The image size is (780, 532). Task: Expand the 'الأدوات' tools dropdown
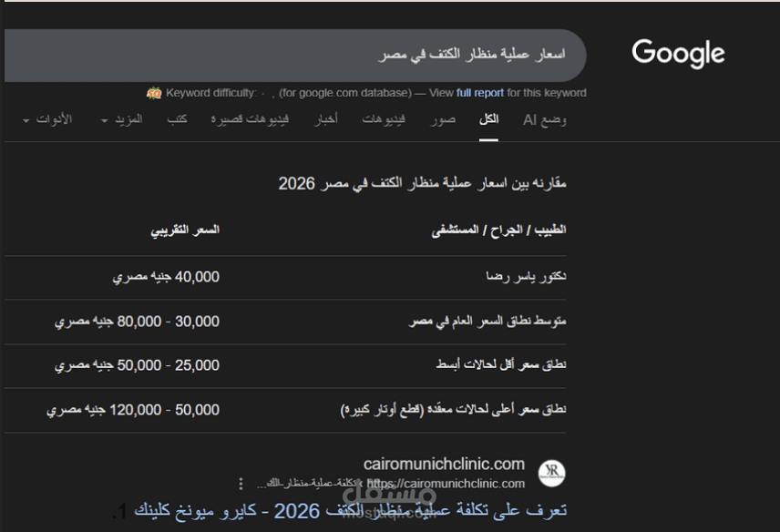(47, 120)
